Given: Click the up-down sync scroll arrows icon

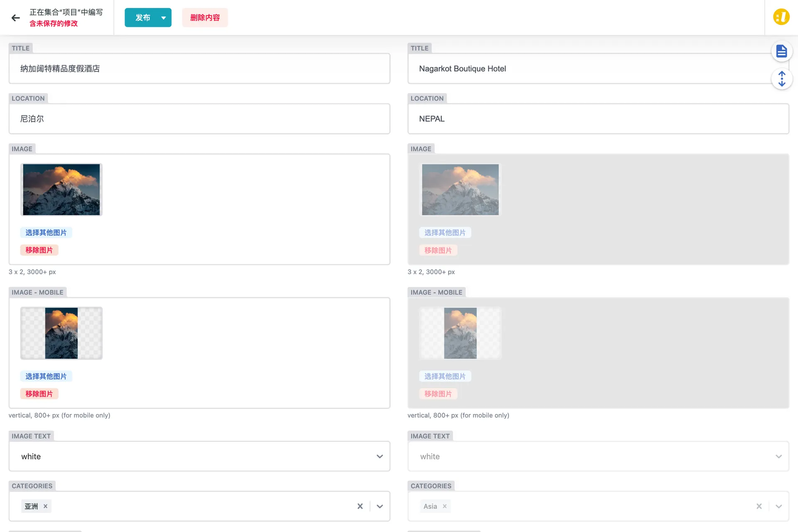Looking at the screenshot, I should (781, 79).
